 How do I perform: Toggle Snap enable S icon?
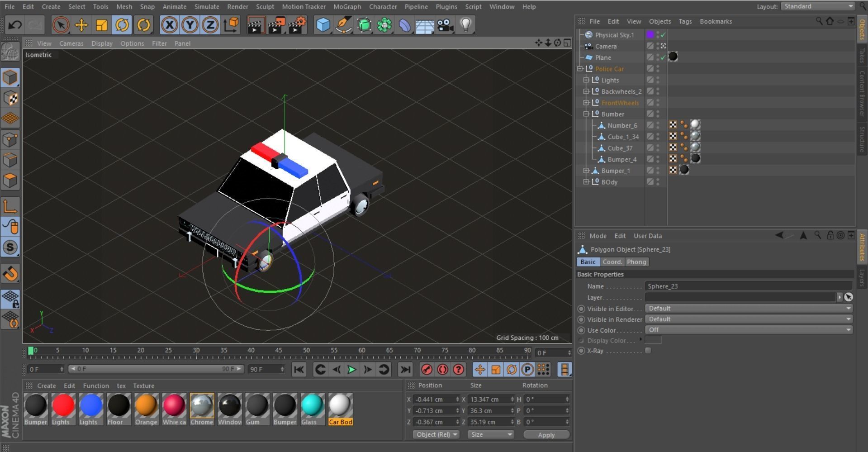(10, 247)
